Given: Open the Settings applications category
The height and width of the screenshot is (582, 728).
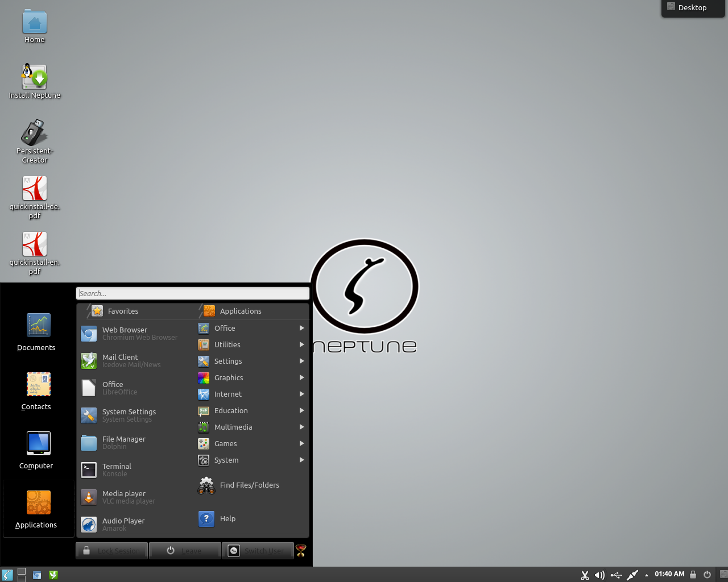Looking at the screenshot, I should pos(251,361).
